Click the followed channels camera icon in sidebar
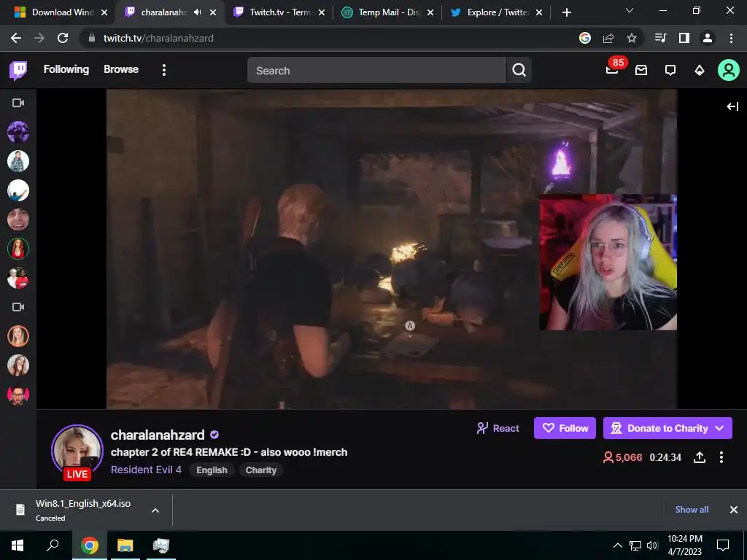 [x=18, y=103]
